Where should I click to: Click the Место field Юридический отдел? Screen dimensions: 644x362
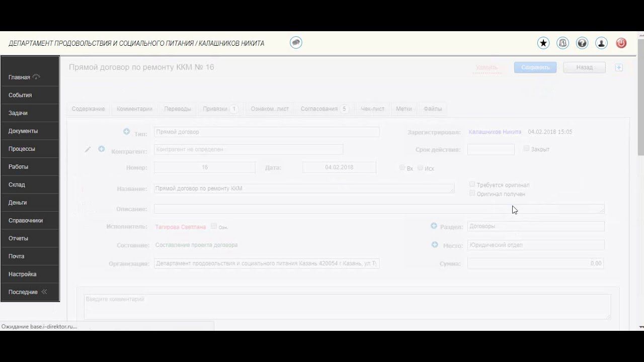[536, 245]
